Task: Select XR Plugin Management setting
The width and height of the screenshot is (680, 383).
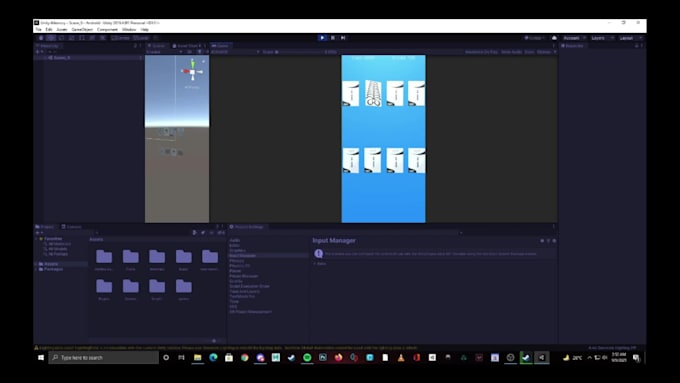Action: (x=251, y=312)
